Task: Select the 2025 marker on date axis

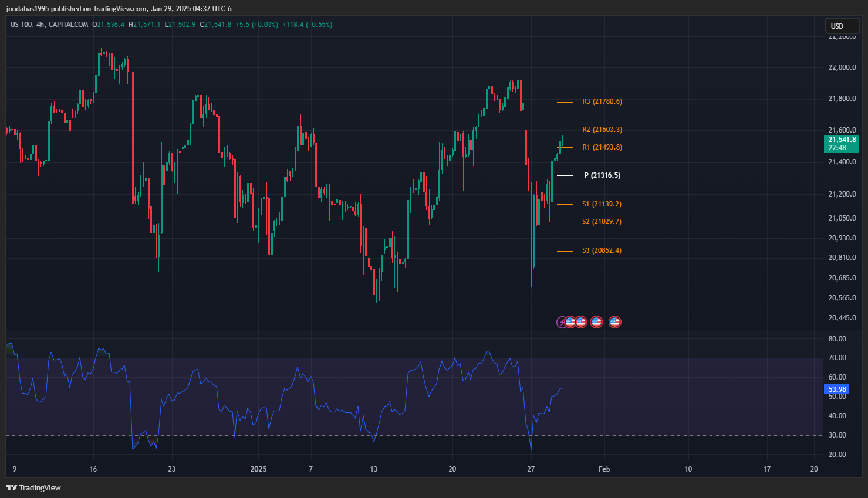Action: click(258, 469)
